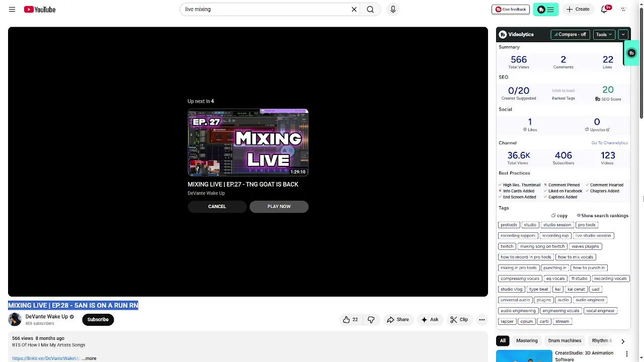Click the Upvotes external link icon
Image resolution: width=644 pixels, height=362 pixels.
pyautogui.click(x=608, y=130)
